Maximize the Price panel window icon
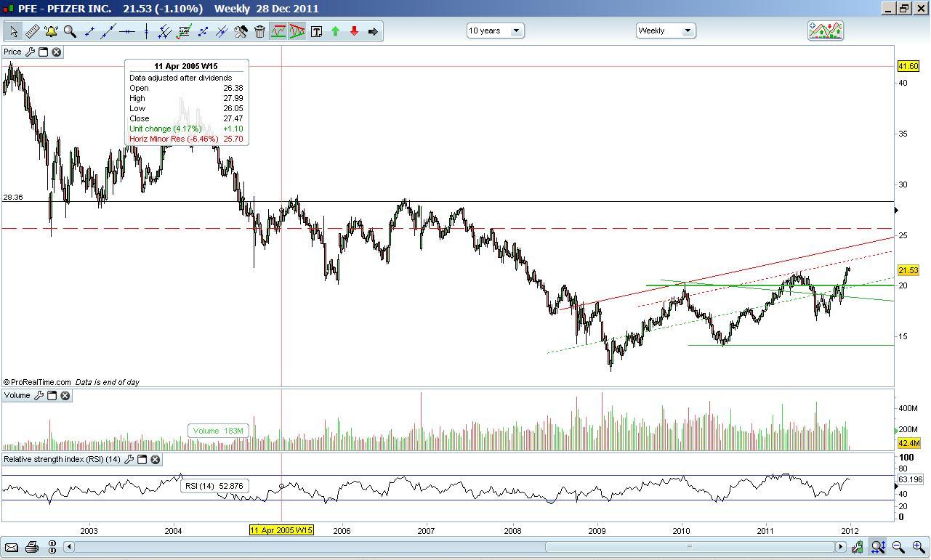Viewport: 931px width, 560px height. 43,52
